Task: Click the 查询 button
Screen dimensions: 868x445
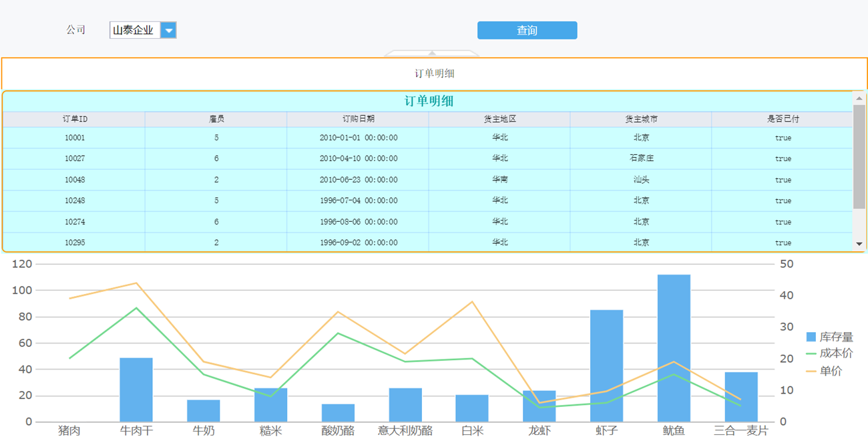Action: tap(527, 30)
